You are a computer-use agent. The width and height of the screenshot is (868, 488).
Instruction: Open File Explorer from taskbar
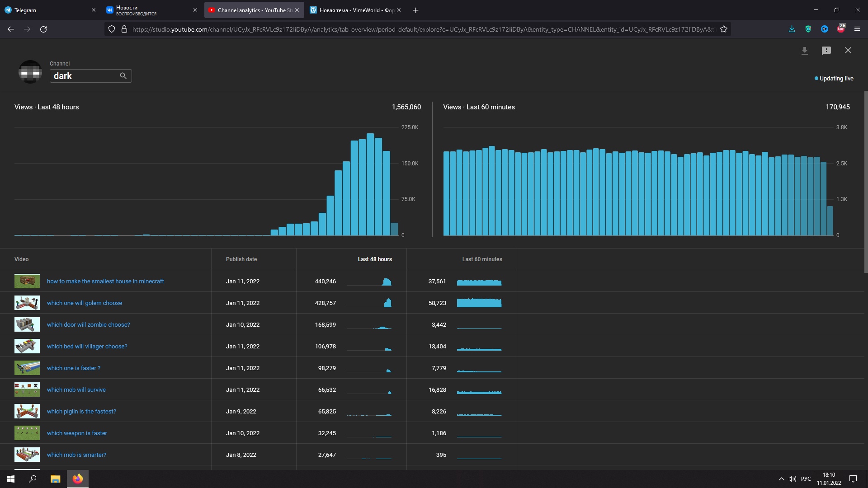[x=55, y=479]
